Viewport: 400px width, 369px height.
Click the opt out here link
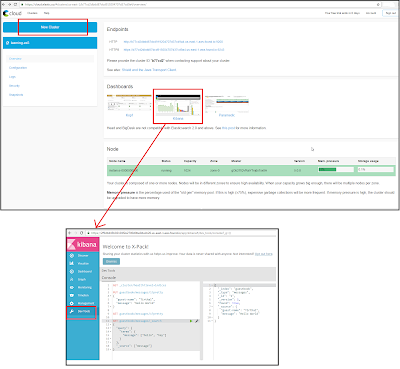(x=264, y=254)
